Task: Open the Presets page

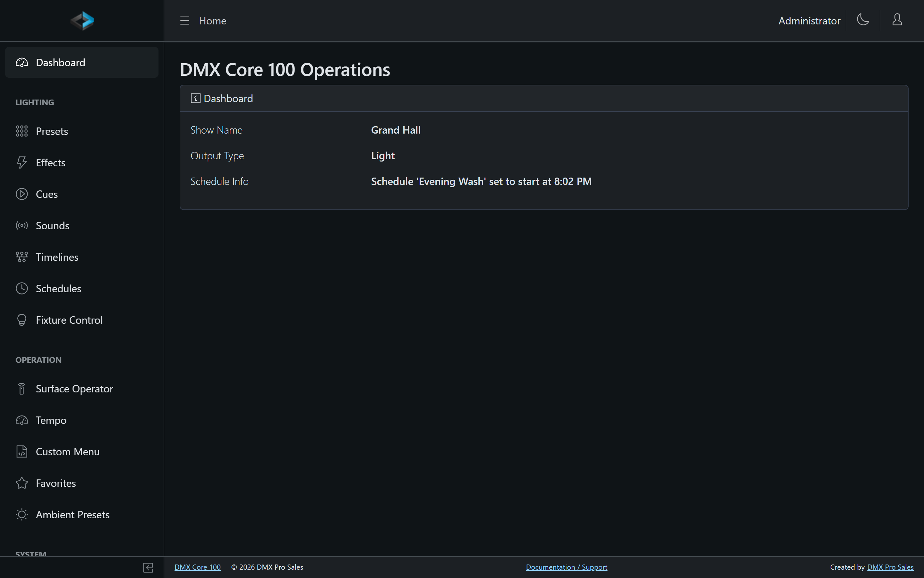Action: pyautogui.click(x=82, y=131)
